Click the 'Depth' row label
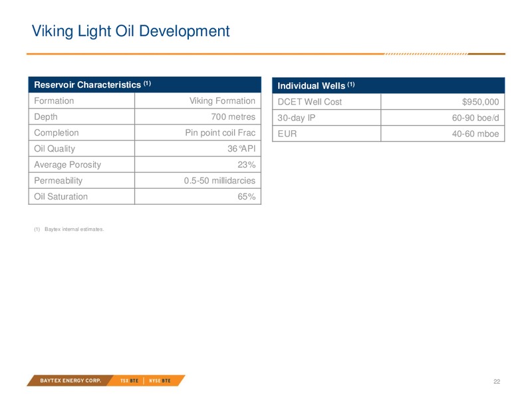Image resolution: width=532 pixels, height=399 pixels. tap(46, 117)
